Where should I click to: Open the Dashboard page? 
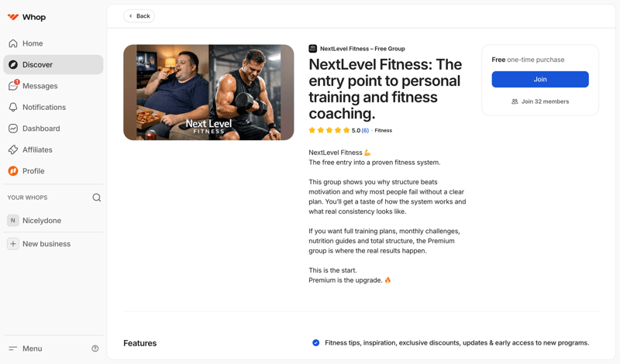pos(40,129)
